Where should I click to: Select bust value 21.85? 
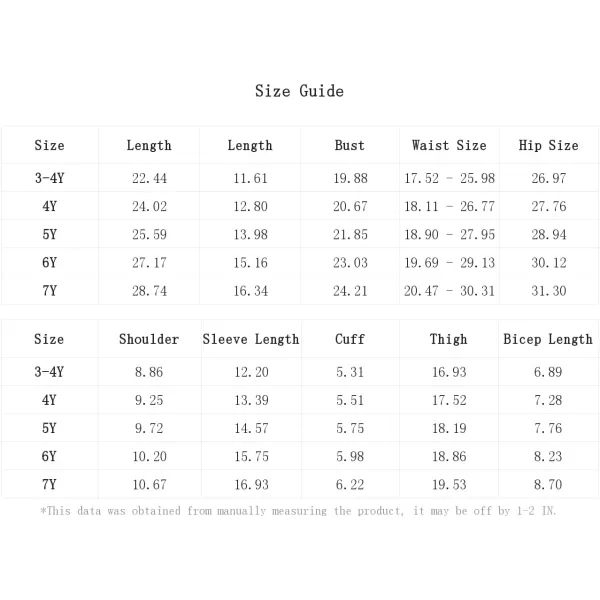point(350,235)
